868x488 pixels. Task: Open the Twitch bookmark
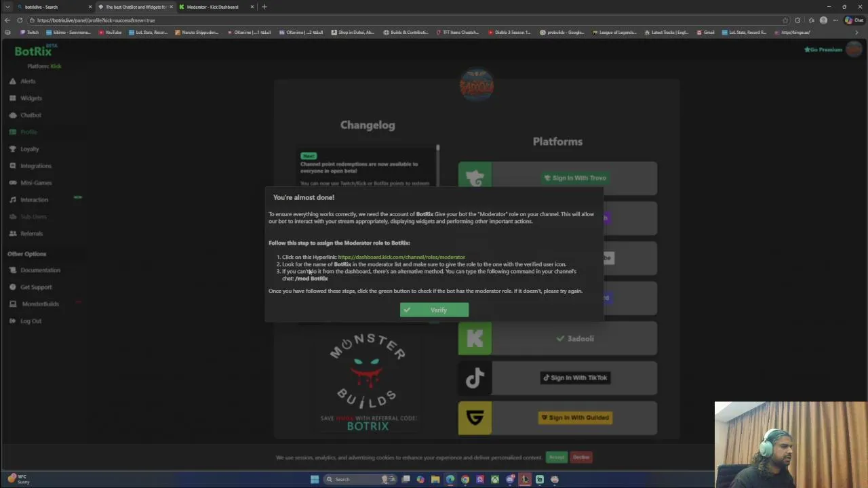(29, 33)
